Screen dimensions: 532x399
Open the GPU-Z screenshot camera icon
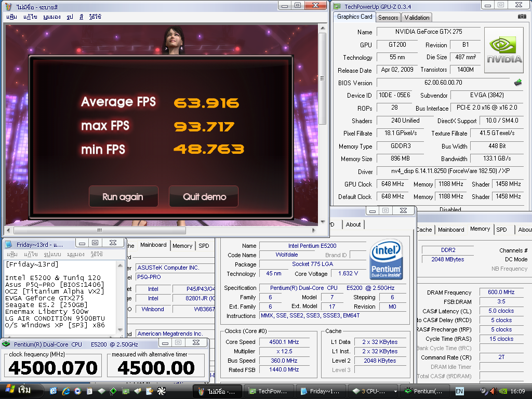tap(522, 17)
